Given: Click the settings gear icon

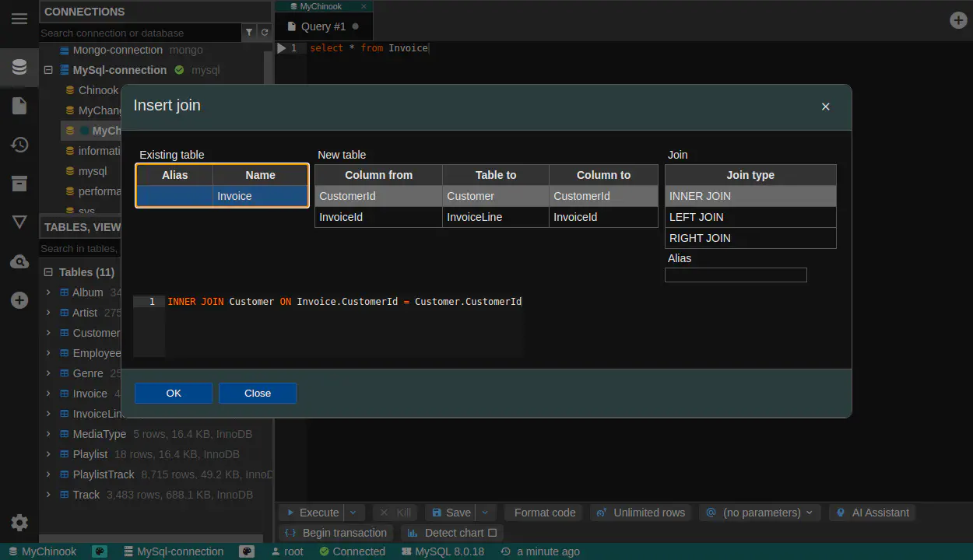Looking at the screenshot, I should click(19, 523).
